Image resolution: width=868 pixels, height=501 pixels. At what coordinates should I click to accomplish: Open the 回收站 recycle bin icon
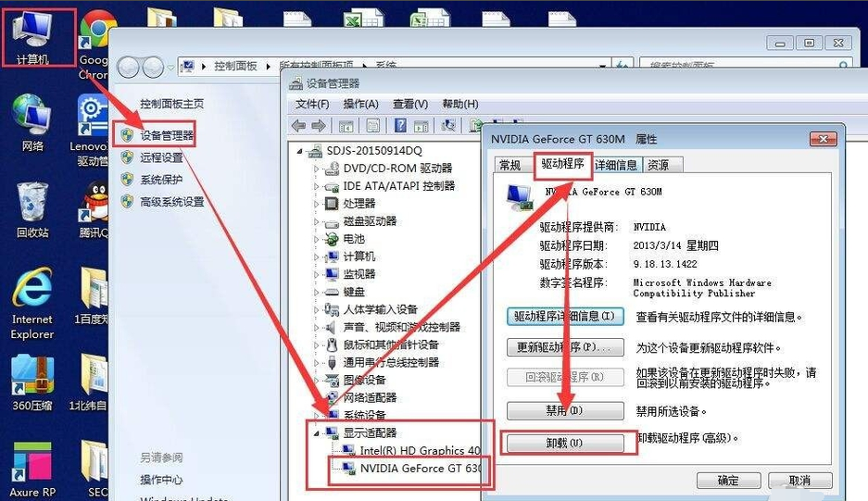pos(32,208)
